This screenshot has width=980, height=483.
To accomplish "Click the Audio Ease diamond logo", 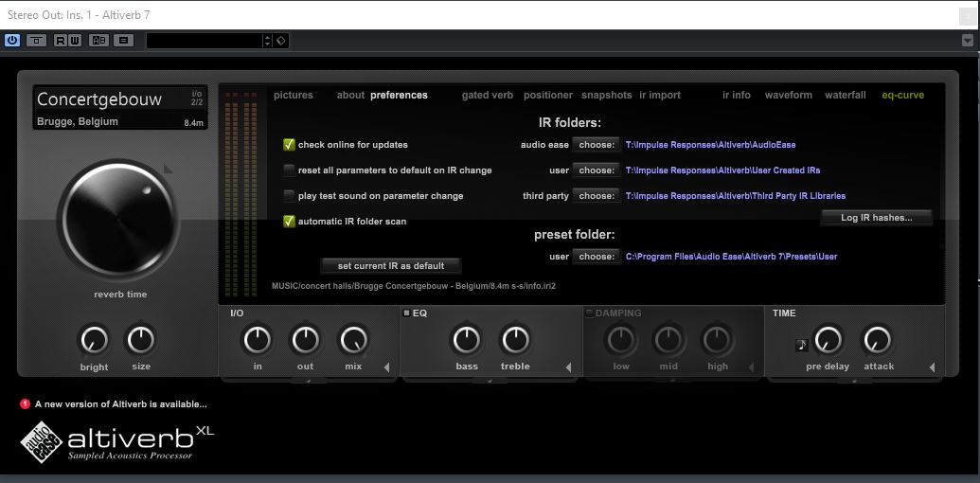I will point(42,442).
